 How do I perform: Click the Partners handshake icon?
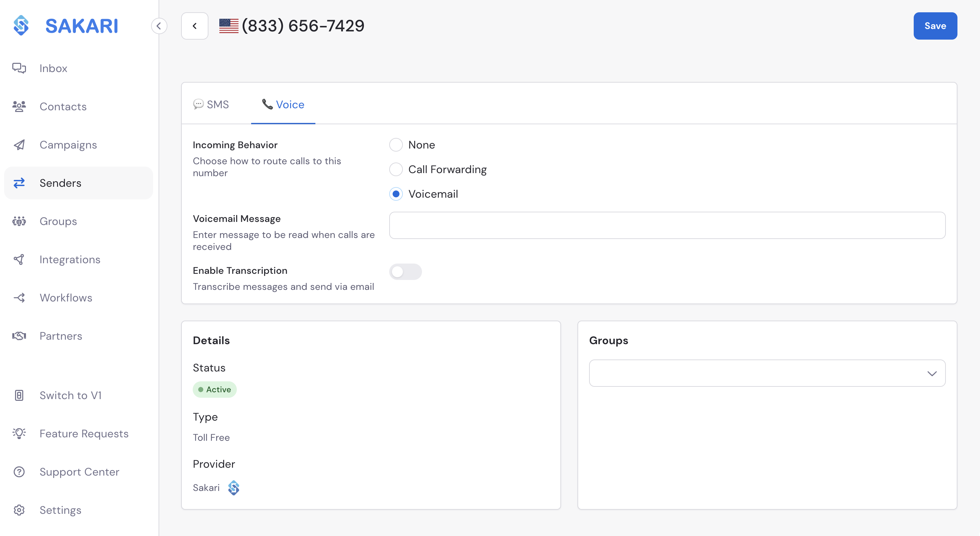19,336
